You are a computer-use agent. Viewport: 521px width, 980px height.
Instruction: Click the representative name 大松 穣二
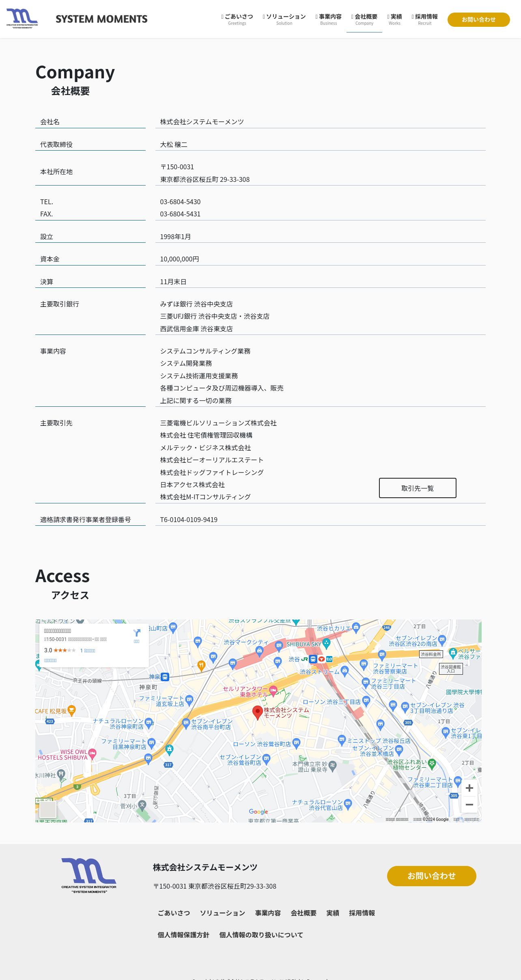click(174, 145)
